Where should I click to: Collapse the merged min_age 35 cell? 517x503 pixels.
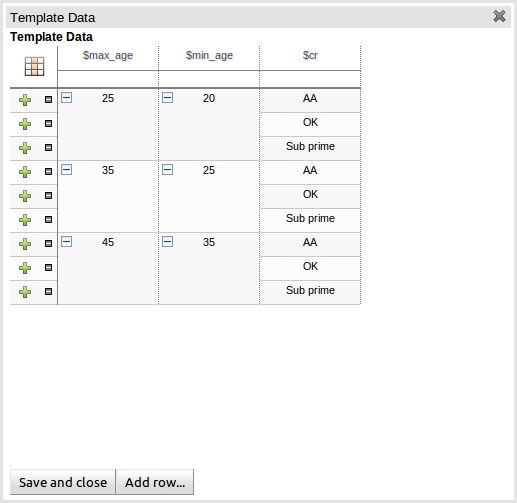tap(168, 242)
